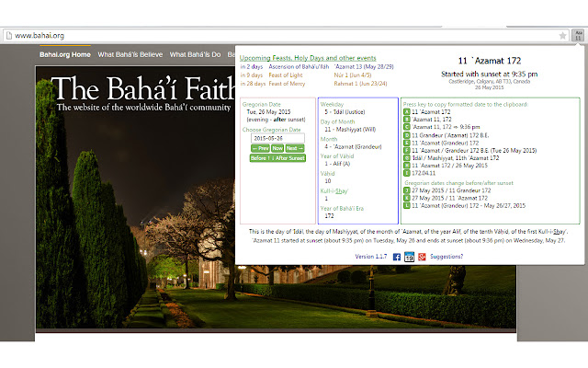Select the Feast of Mercy event
This screenshot has width=588, height=368.
(287, 84)
